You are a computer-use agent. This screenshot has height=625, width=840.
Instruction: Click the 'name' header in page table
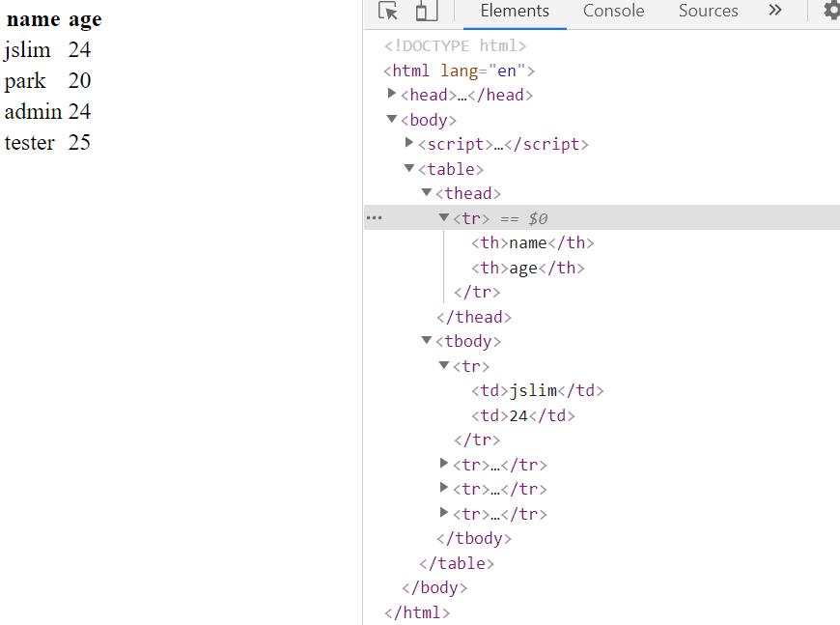point(33,18)
